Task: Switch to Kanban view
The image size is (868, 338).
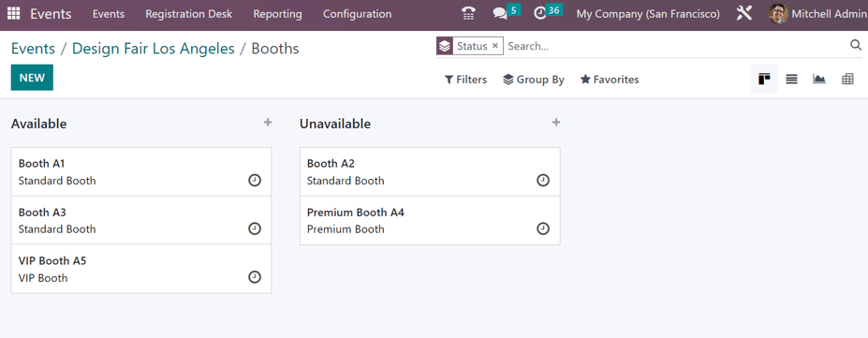Action: tap(764, 79)
